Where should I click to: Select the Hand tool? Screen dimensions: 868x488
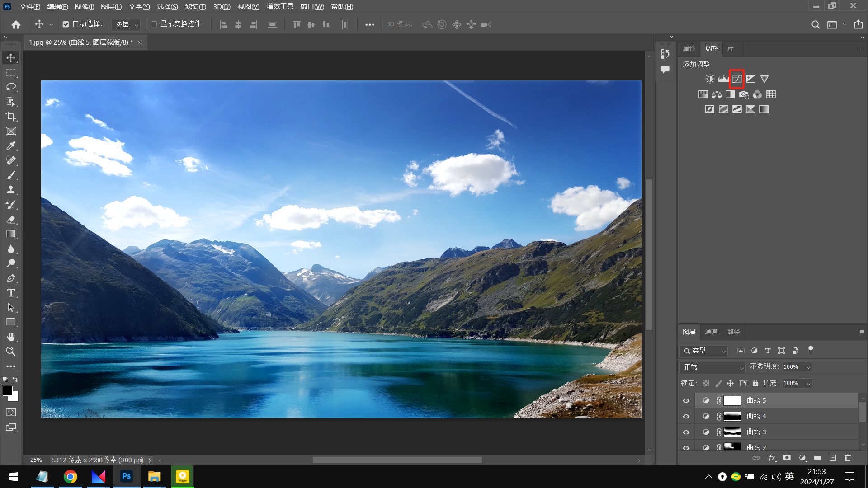(11, 337)
